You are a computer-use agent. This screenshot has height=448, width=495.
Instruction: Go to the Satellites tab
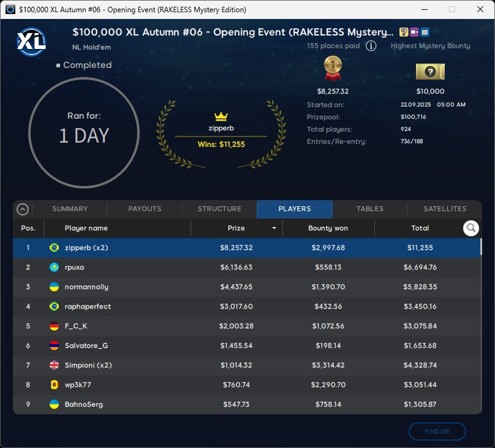tap(445, 209)
